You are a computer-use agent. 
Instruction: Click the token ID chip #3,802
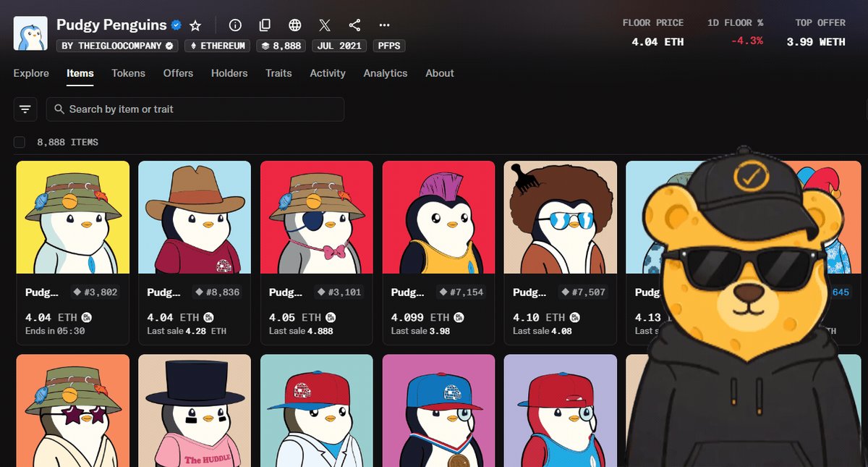click(95, 293)
